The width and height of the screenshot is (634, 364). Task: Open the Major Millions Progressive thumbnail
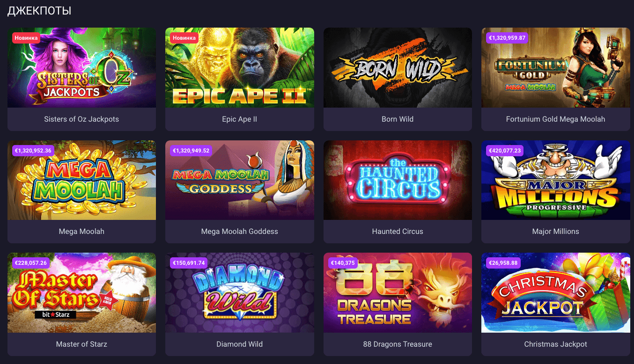click(555, 180)
